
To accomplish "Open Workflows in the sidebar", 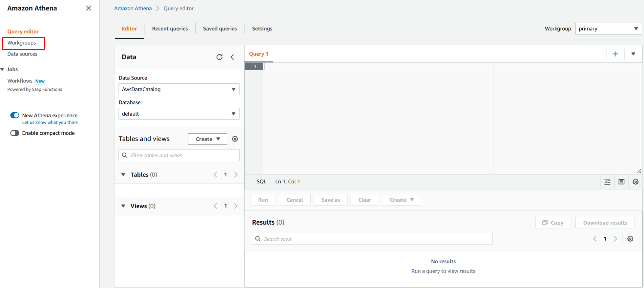I will click(x=20, y=81).
